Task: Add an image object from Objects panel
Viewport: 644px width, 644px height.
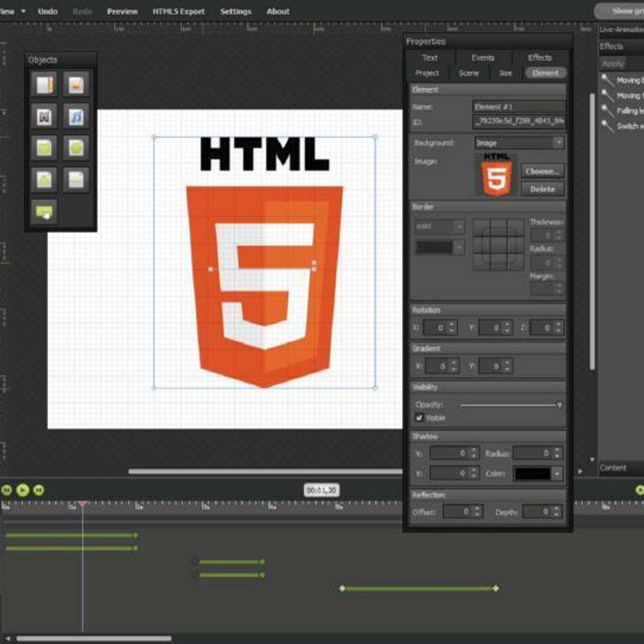Action: point(76,85)
